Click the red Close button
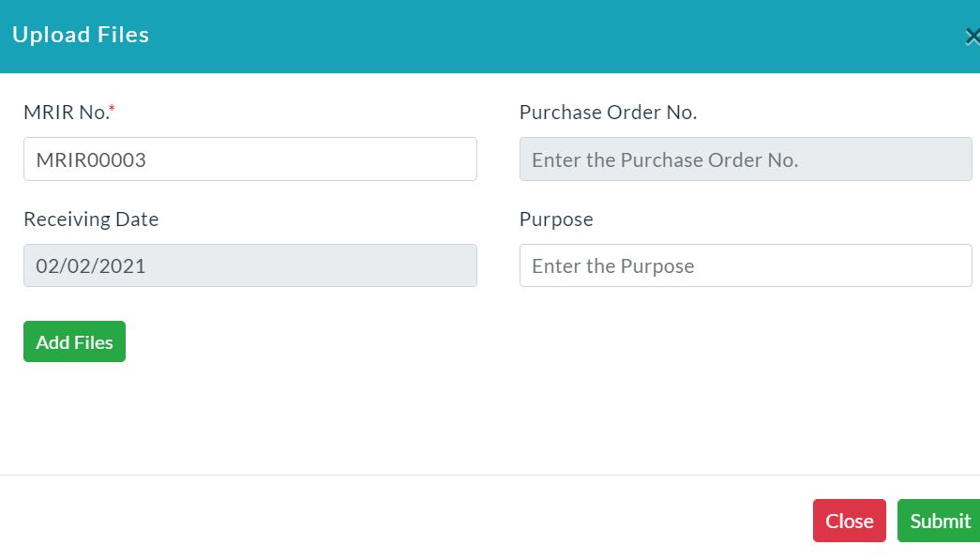Screen dimensions: 980x560 click(850, 521)
